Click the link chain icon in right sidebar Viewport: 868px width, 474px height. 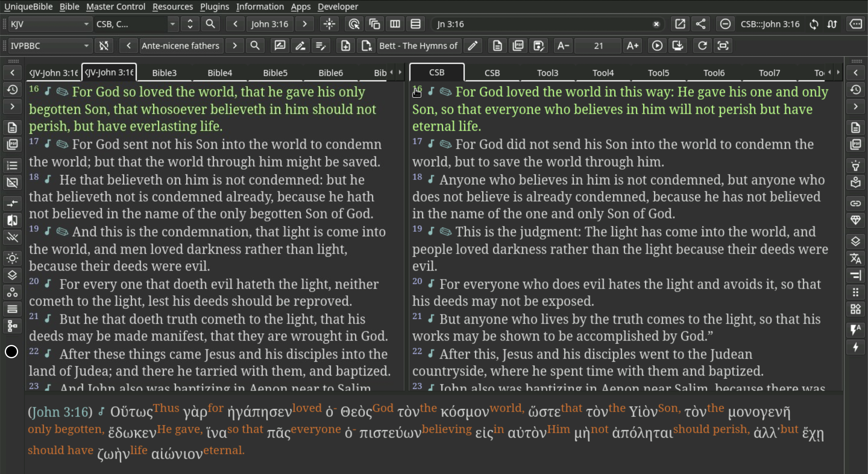click(856, 203)
